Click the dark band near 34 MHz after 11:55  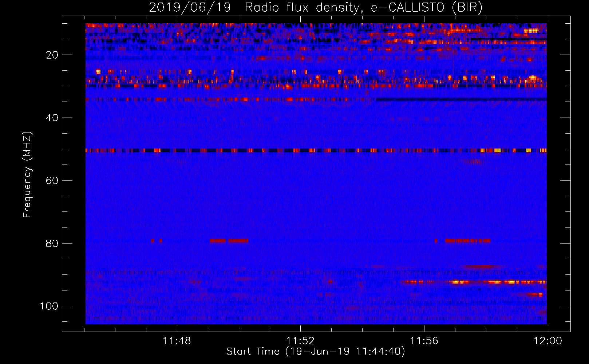point(461,99)
